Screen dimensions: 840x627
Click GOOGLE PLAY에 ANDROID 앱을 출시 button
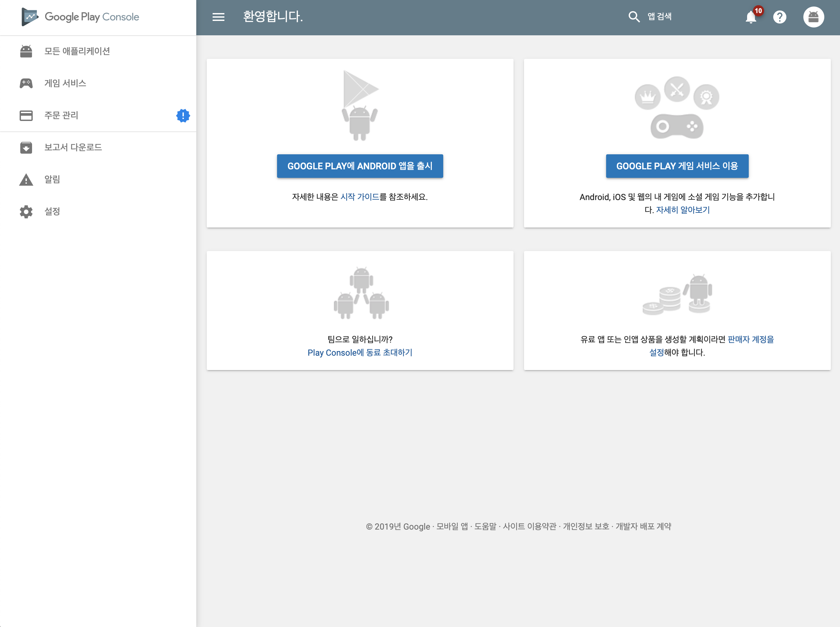pyautogui.click(x=359, y=166)
